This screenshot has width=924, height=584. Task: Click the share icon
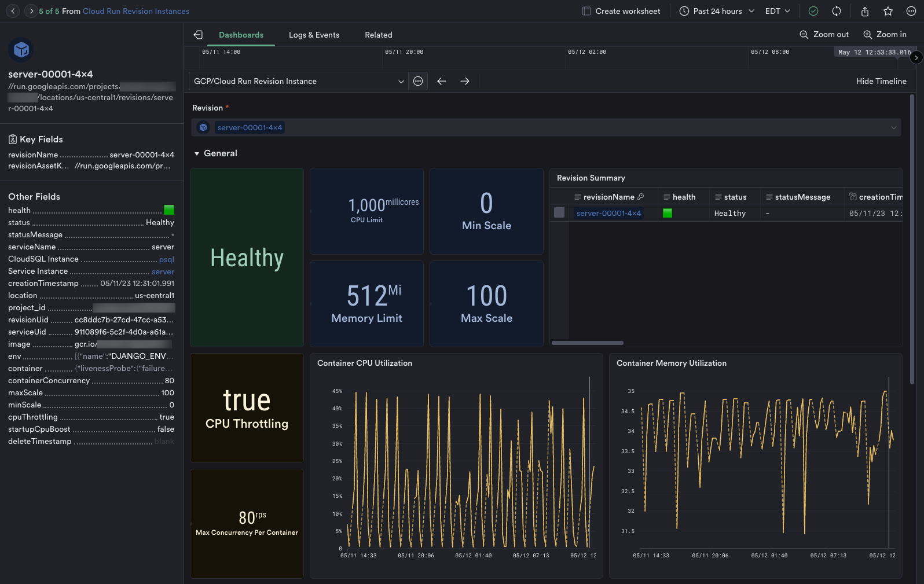coord(865,11)
